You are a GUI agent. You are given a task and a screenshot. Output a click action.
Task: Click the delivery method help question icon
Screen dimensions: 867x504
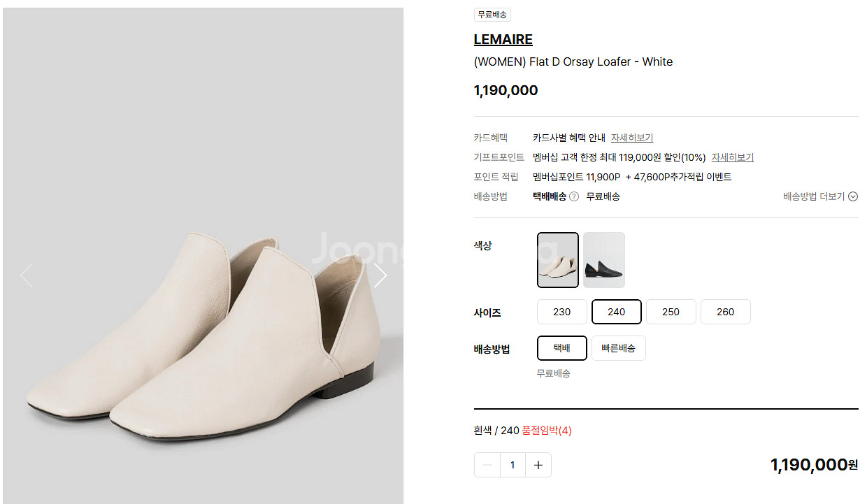click(574, 196)
